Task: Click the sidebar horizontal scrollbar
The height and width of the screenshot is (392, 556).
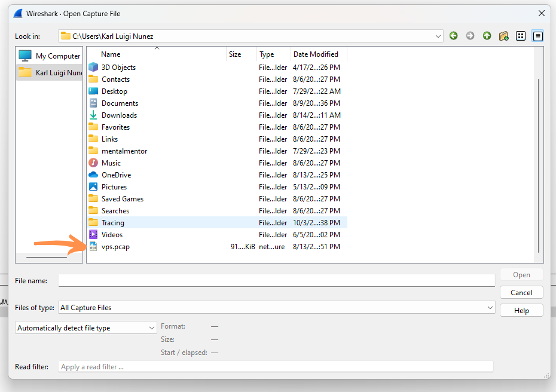Action: (x=47, y=258)
